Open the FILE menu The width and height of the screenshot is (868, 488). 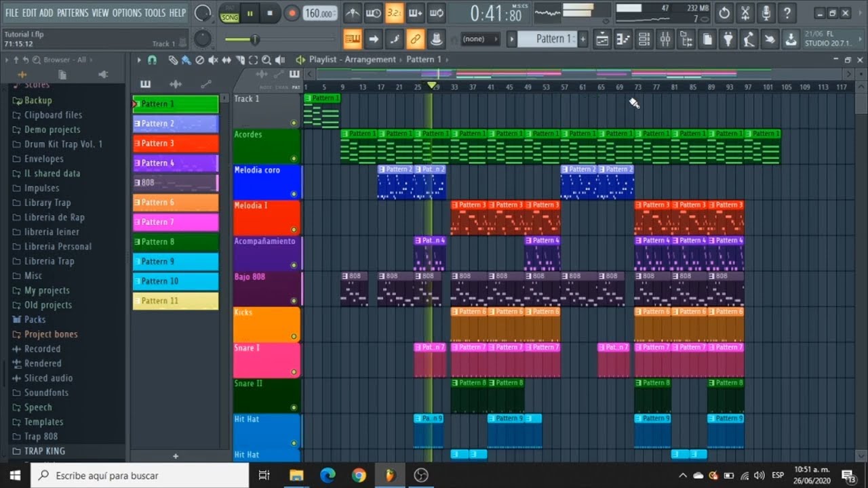click(x=12, y=13)
